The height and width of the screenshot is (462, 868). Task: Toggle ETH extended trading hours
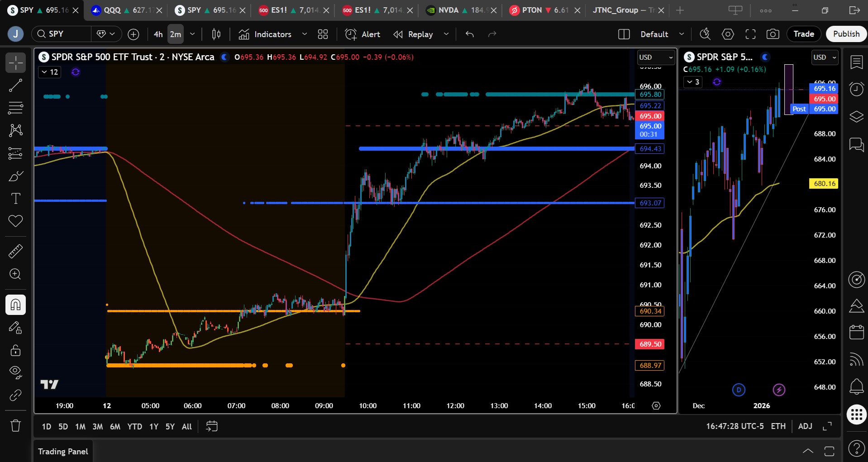[x=778, y=426]
